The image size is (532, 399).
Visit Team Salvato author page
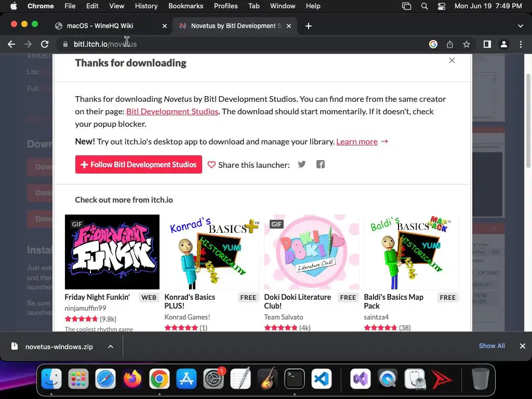(283, 317)
